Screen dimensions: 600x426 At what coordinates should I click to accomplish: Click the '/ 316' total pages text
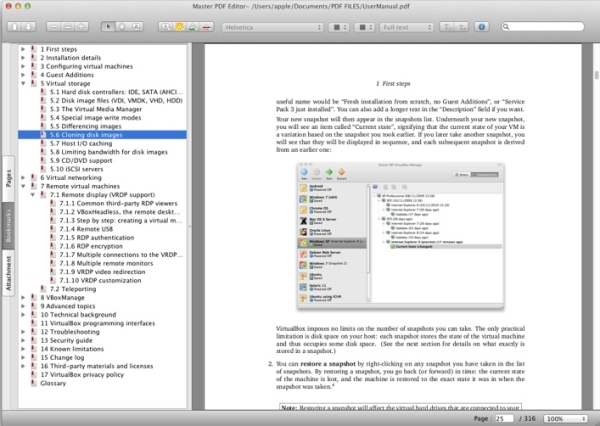click(x=527, y=419)
